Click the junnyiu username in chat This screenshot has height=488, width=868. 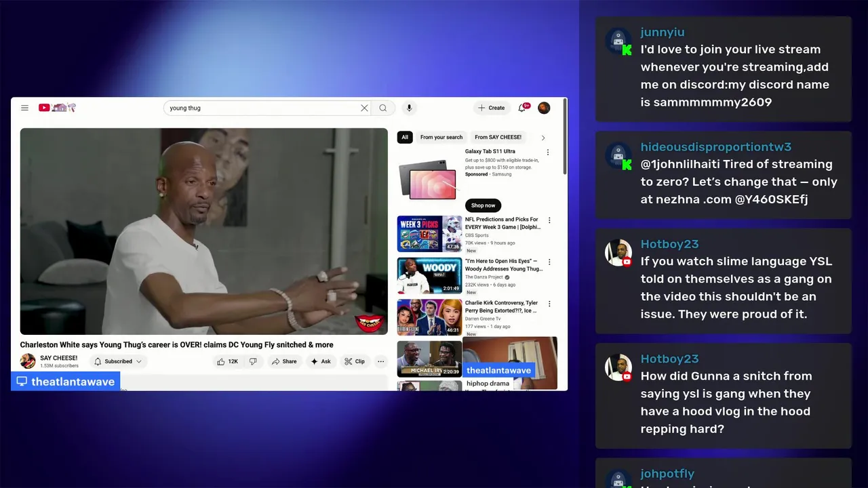pyautogui.click(x=663, y=32)
